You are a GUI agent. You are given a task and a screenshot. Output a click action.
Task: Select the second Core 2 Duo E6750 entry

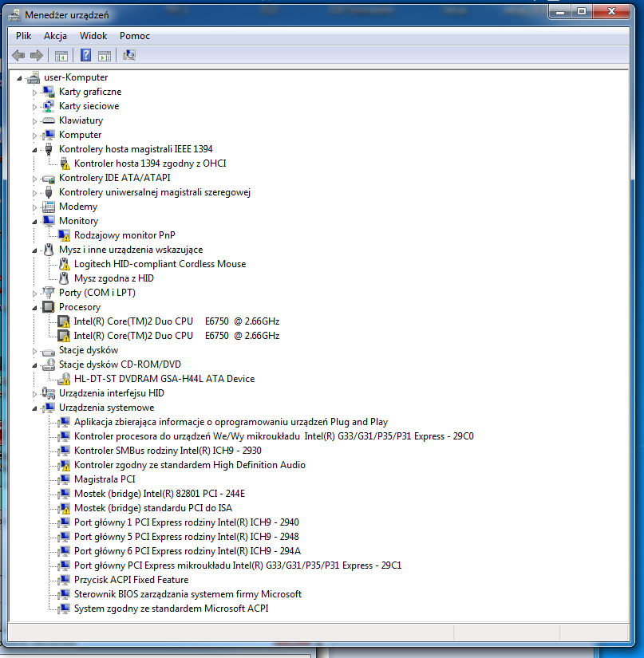(176, 336)
